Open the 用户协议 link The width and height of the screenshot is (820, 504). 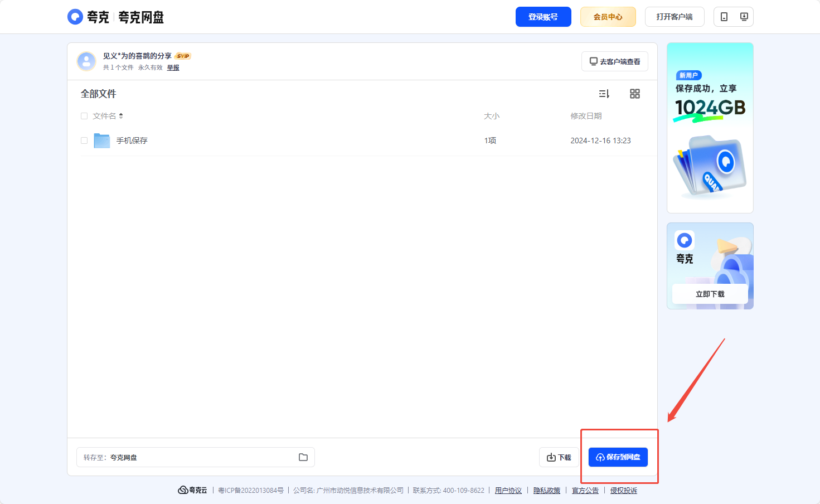point(508,491)
